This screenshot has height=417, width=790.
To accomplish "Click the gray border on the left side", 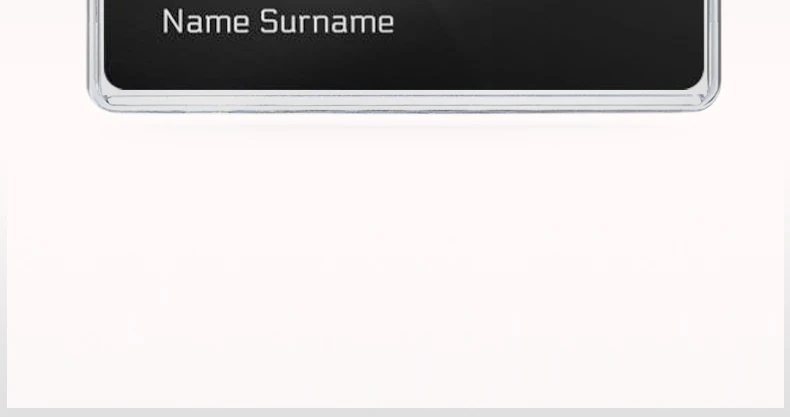I will [x=3, y=302].
